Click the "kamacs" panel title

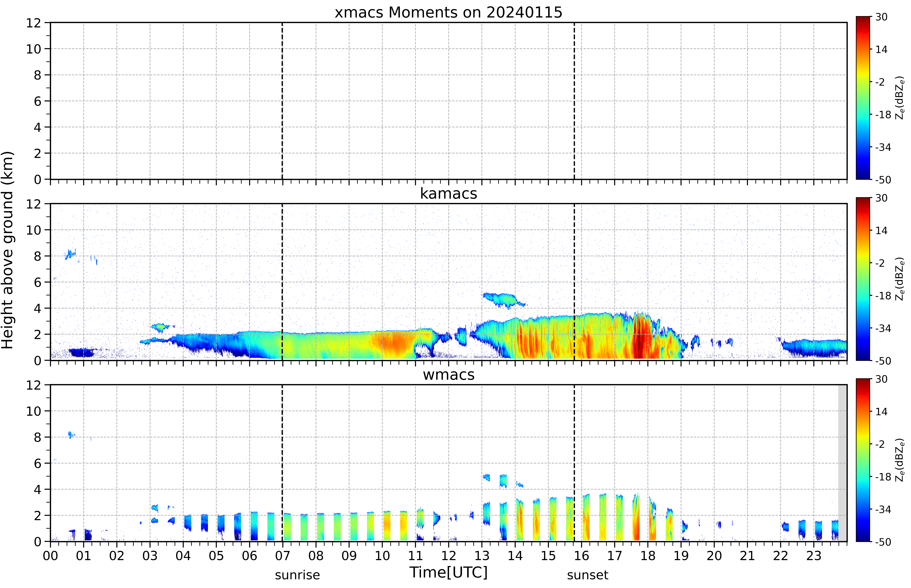point(448,194)
